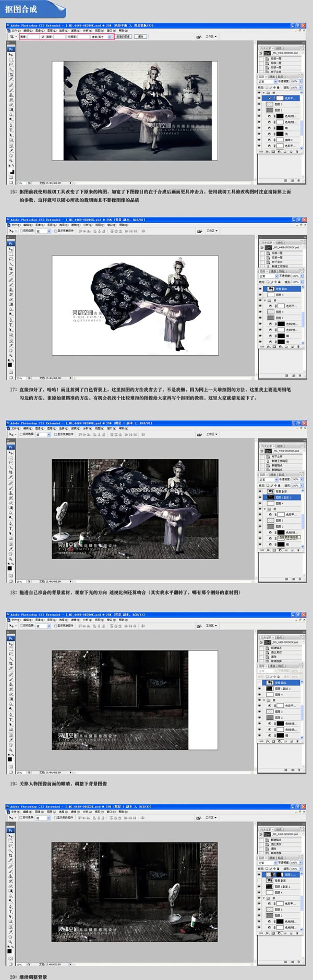Hide the selected 背景 副本 layer in white-cutout window

tap(260, 288)
